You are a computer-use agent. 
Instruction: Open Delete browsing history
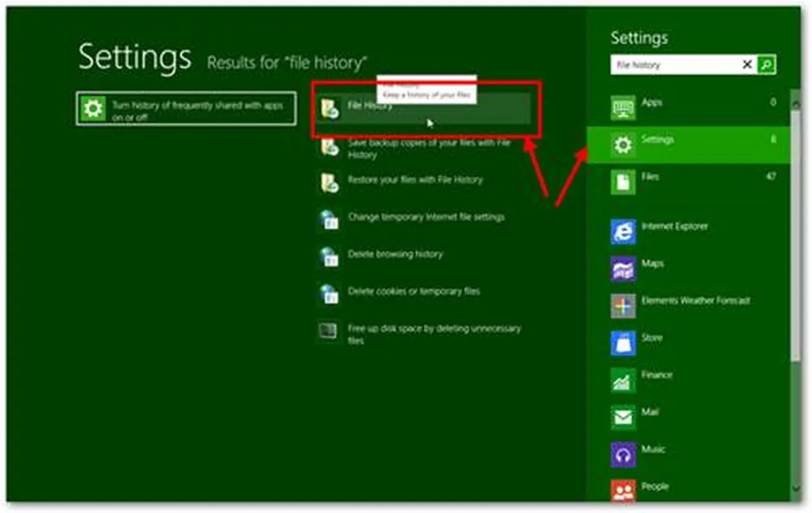pyautogui.click(x=424, y=257)
